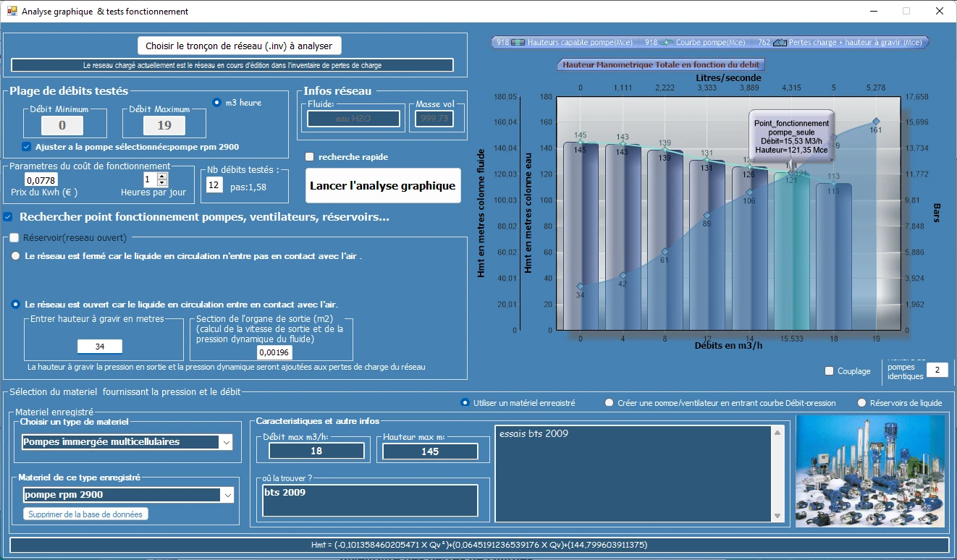Uncheck 'Ajuster a la pompe sélectionnée'
Viewport: 957px width, 560px height.
click(27, 147)
